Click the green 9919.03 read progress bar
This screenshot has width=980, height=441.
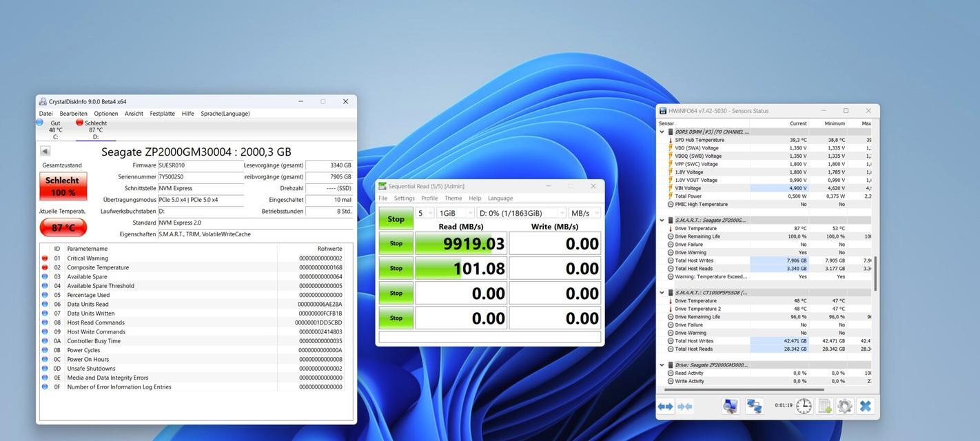click(x=461, y=243)
